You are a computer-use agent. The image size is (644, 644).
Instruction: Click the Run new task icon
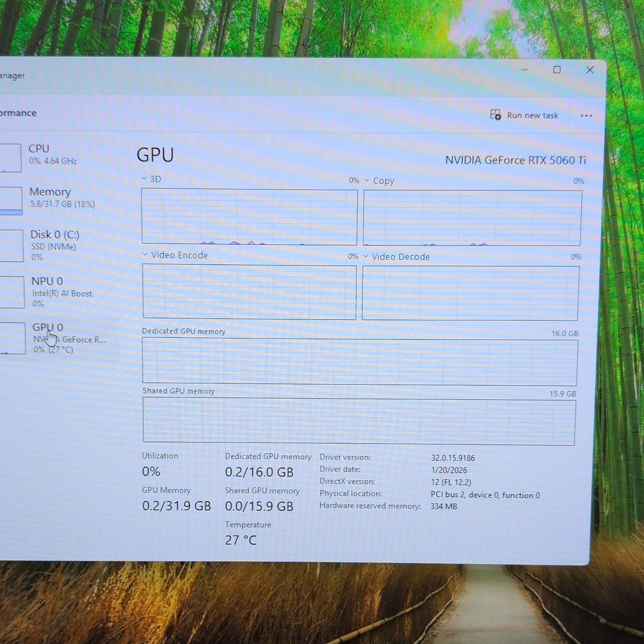(495, 115)
